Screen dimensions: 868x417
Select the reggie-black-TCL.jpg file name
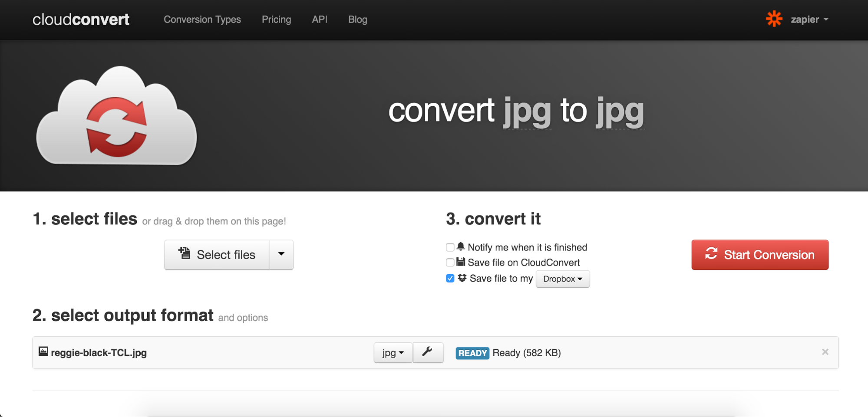point(99,353)
